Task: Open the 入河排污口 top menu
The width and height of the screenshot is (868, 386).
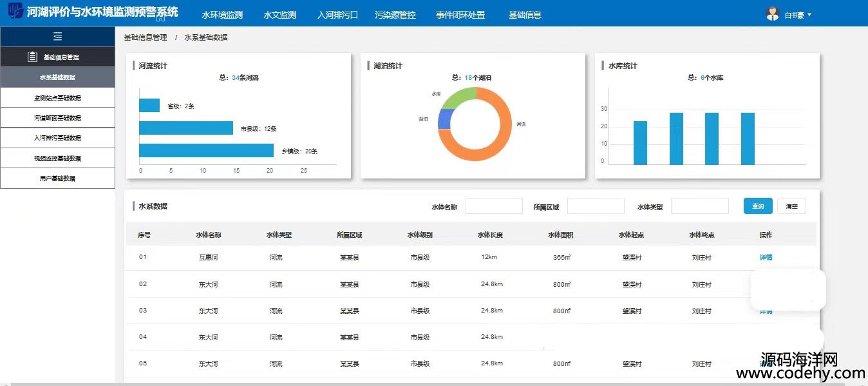Action: tap(337, 15)
